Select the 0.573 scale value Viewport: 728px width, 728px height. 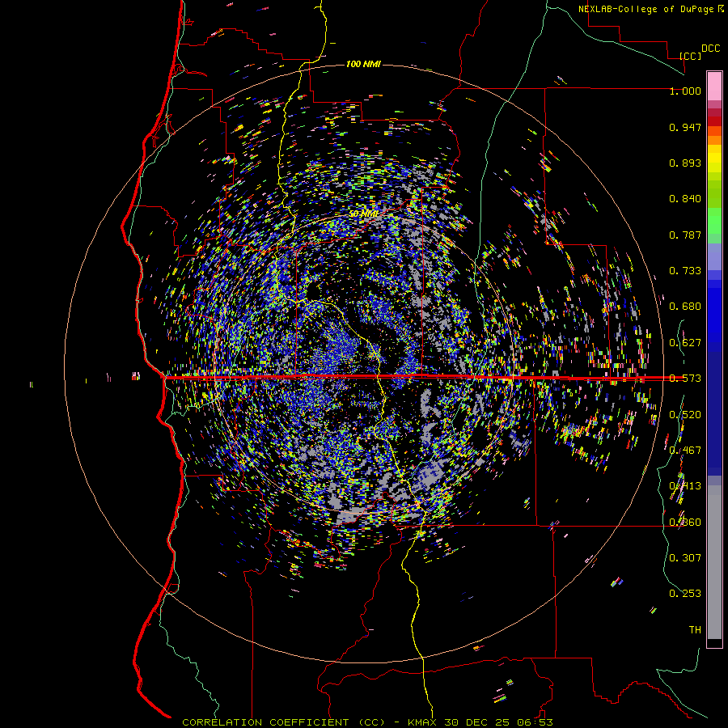click(685, 379)
